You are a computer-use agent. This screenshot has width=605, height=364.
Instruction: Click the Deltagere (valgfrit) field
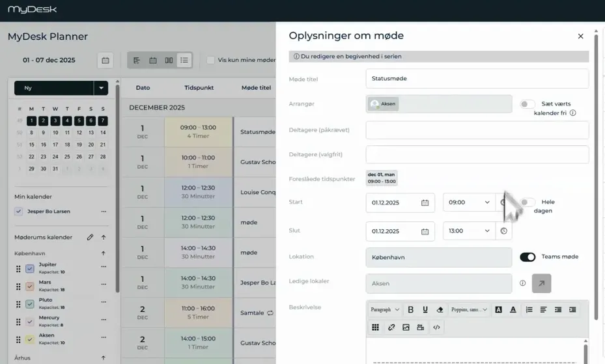(477, 154)
